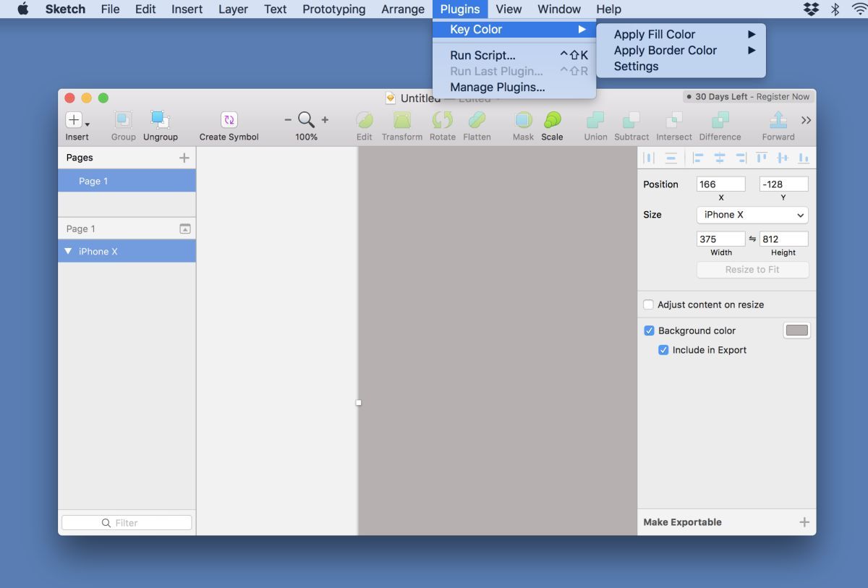
Task: Click the X position field
Action: click(x=720, y=184)
